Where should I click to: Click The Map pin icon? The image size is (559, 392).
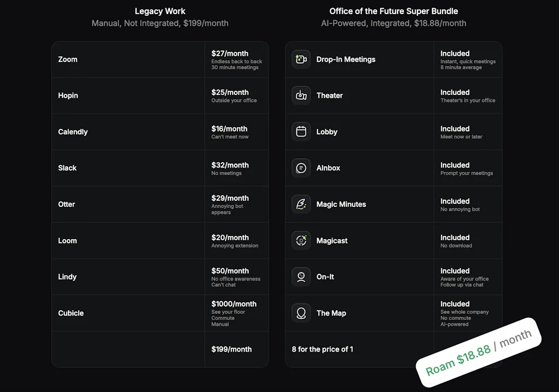(301, 313)
